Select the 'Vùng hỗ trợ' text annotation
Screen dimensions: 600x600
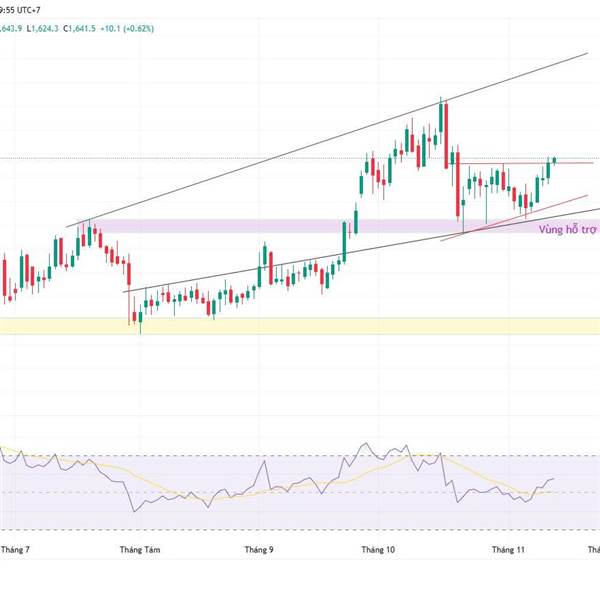tap(568, 230)
